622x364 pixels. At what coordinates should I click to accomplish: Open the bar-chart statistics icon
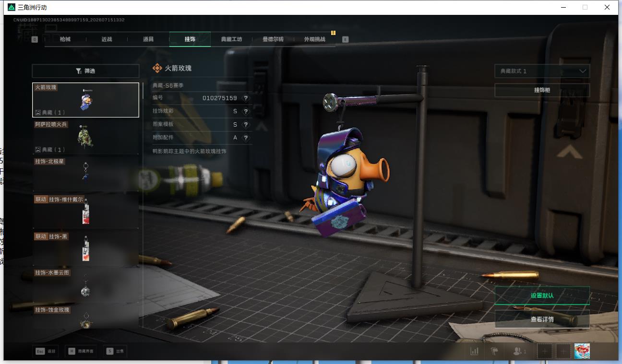point(475,351)
